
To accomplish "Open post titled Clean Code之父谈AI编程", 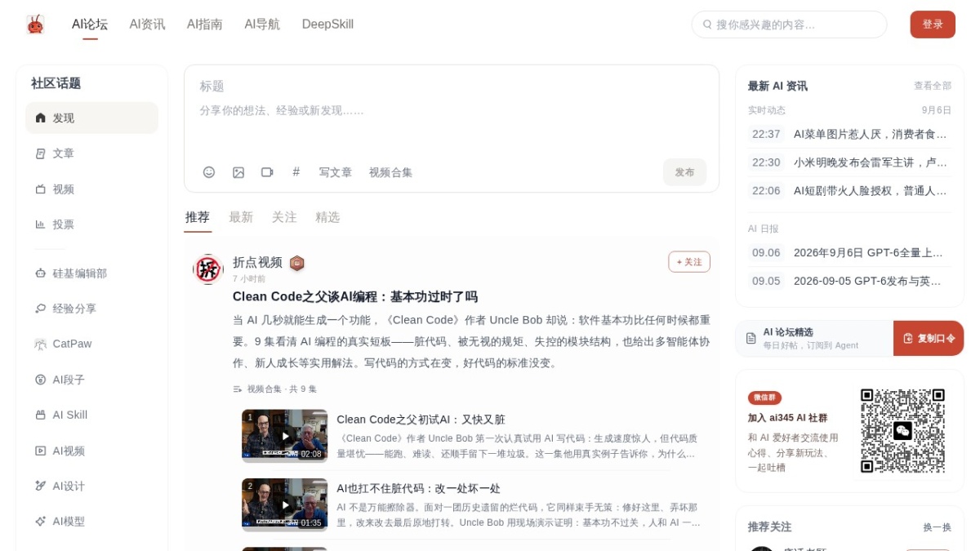I will [x=355, y=296].
